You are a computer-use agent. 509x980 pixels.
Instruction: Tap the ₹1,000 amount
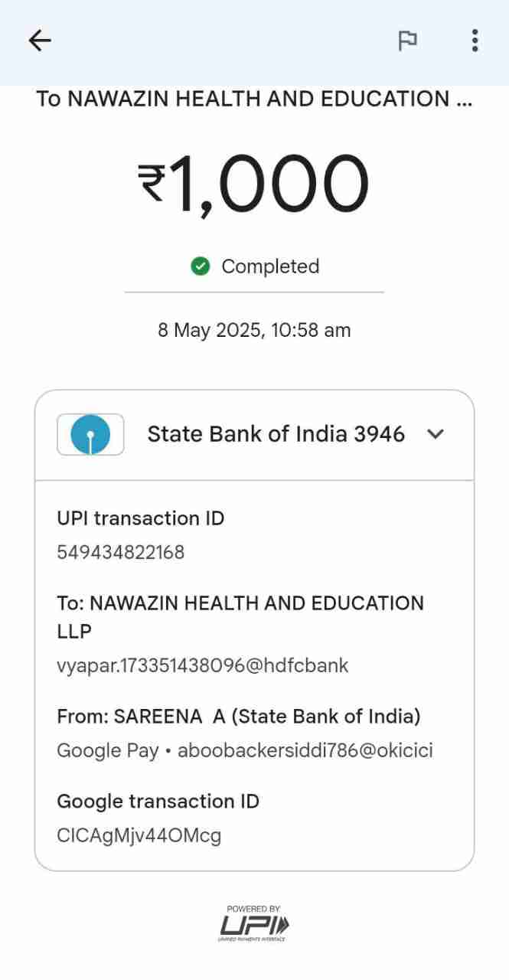(x=254, y=184)
